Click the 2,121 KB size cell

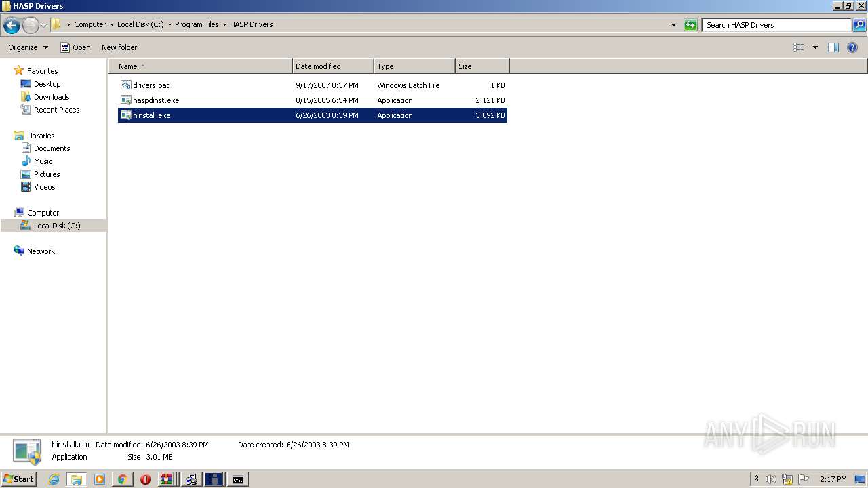click(490, 100)
